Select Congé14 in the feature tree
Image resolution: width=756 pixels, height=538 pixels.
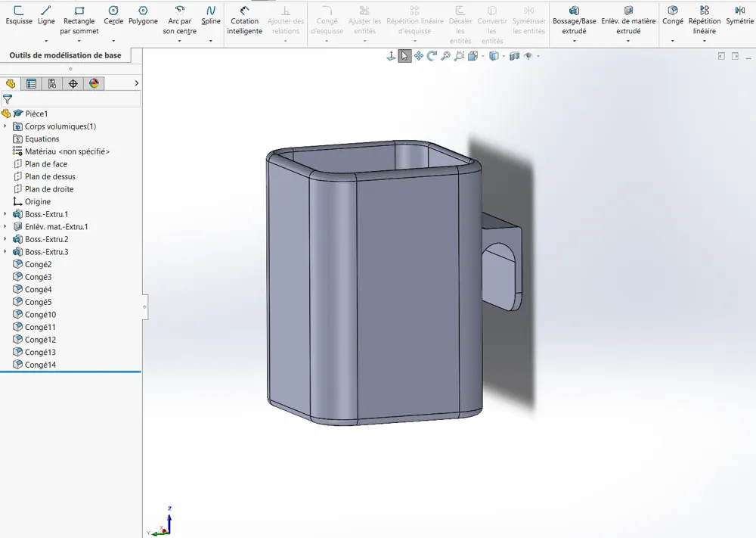(42, 364)
